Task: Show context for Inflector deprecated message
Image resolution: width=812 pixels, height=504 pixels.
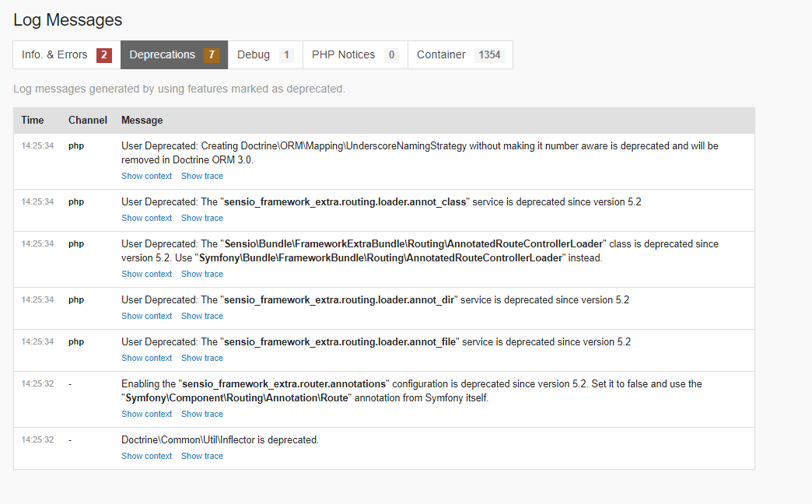Action: pyautogui.click(x=146, y=456)
